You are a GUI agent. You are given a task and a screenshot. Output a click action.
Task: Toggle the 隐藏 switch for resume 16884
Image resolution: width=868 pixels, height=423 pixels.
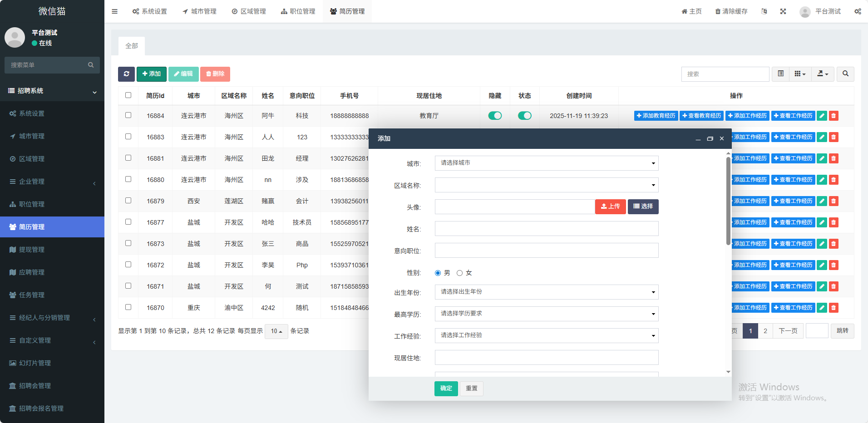495,116
